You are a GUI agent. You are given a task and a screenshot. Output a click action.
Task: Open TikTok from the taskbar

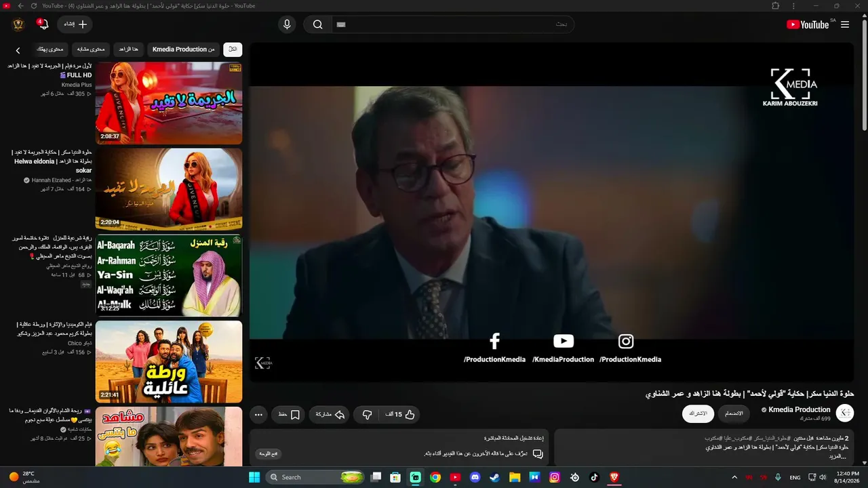pyautogui.click(x=594, y=477)
